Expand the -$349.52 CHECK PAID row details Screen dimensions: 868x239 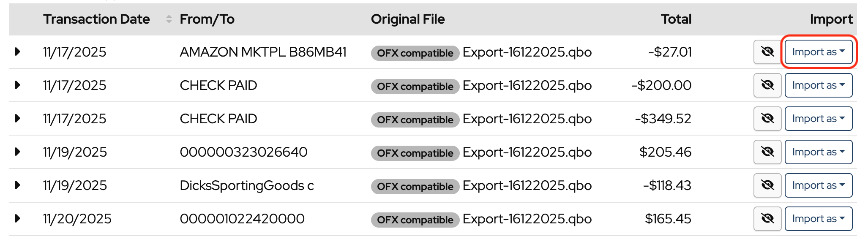click(17, 119)
